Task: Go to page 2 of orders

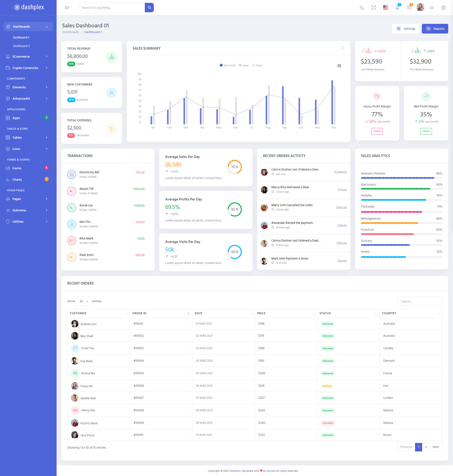Action: pos(426,447)
